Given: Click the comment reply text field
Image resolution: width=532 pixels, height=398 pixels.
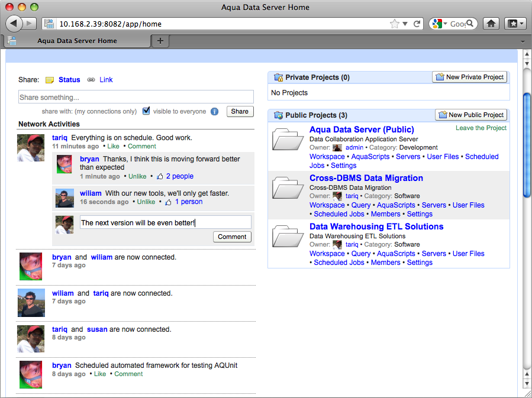Looking at the screenshot, I should pyautogui.click(x=165, y=222).
